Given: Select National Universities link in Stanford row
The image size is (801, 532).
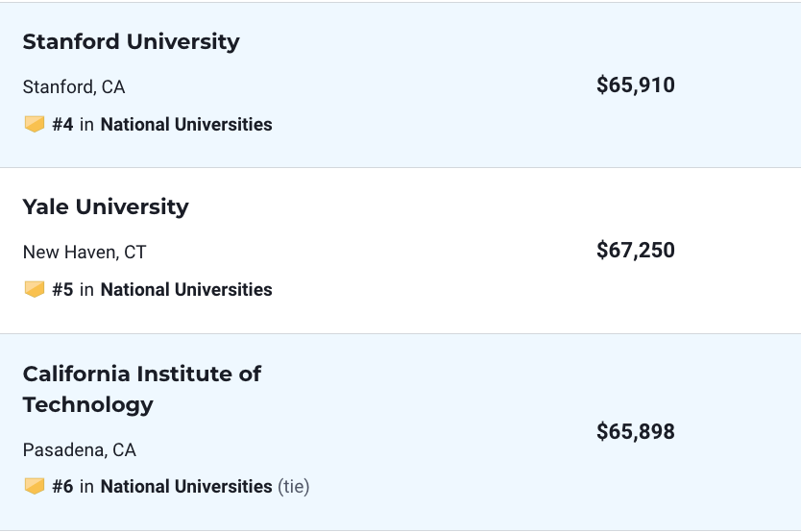Looking at the screenshot, I should 186,125.
